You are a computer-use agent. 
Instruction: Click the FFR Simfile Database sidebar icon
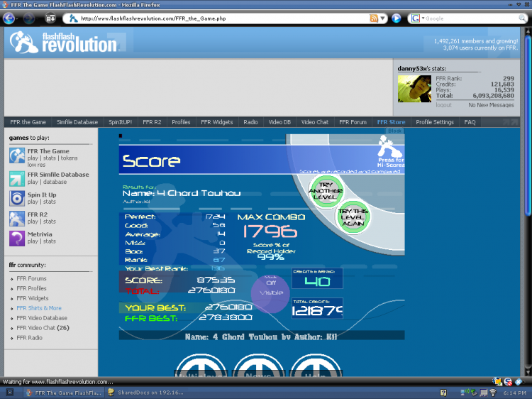pos(17,179)
